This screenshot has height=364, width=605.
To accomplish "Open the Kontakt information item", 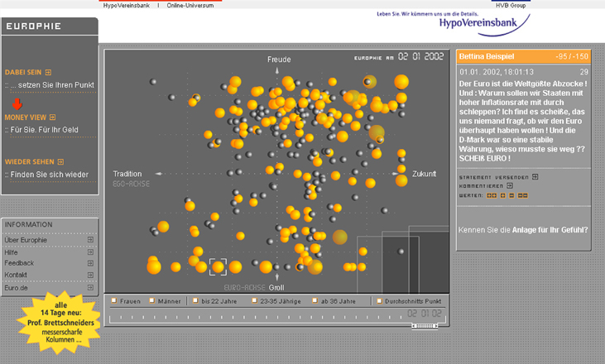I will click(x=16, y=275).
